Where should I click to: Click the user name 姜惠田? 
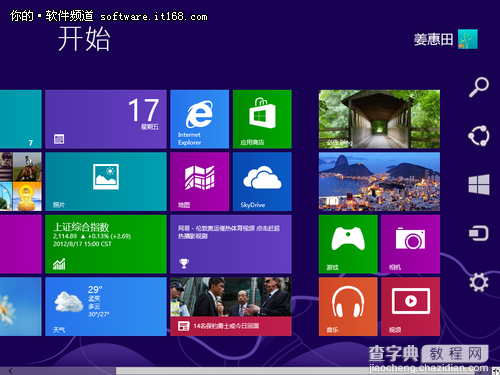[x=433, y=39]
